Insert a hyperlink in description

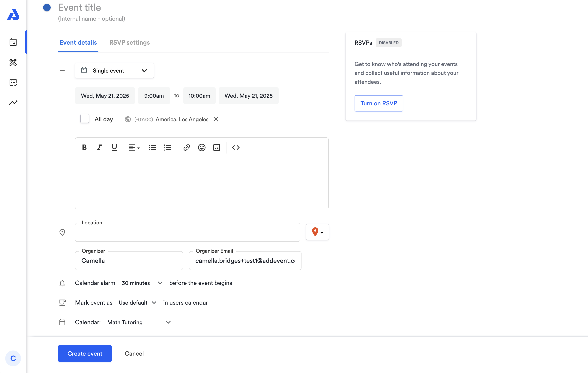(x=187, y=148)
